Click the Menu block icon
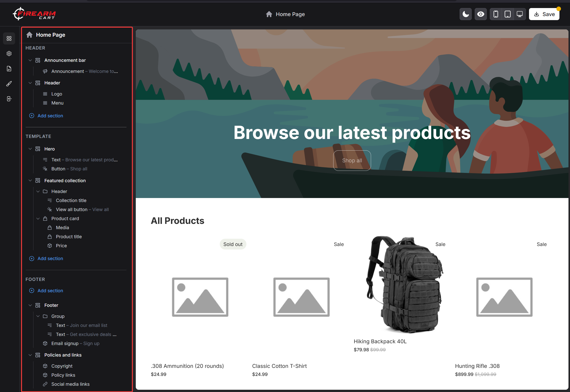Viewport: 570px width, 392px height. tap(45, 103)
